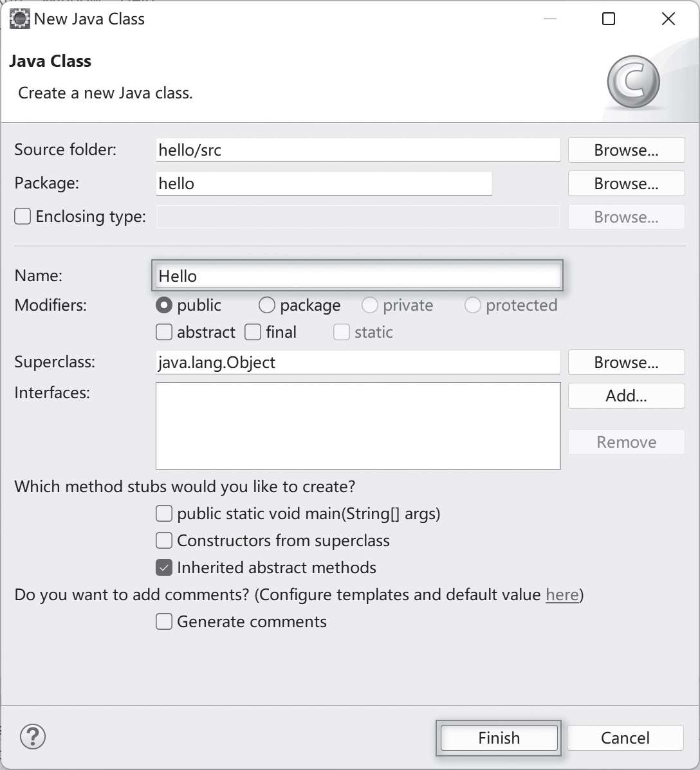Viewport: 700px width, 770px height.
Task: Add an interface with Add button
Action: coord(626,396)
